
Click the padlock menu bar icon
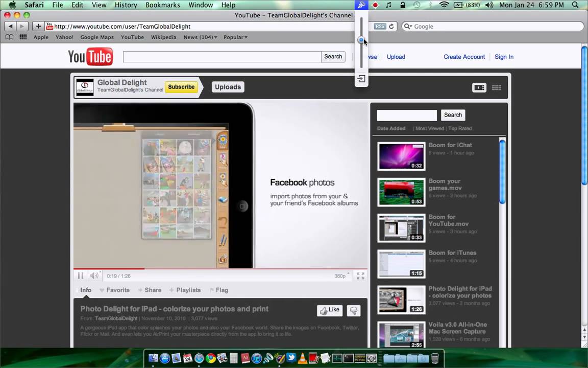(x=403, y=5)
